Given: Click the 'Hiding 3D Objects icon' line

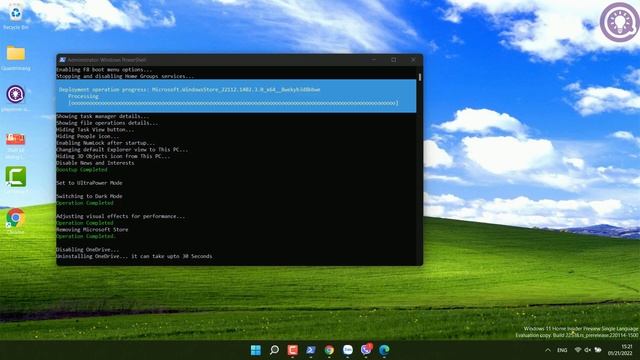Looking at the screenshot, I should point(113,156).
